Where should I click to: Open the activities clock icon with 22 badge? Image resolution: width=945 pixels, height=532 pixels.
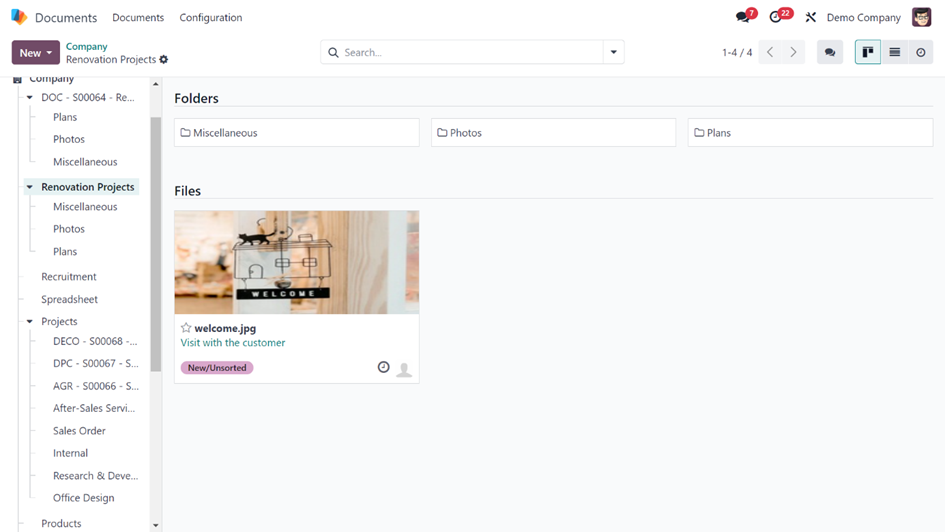(x=776, y=17)
